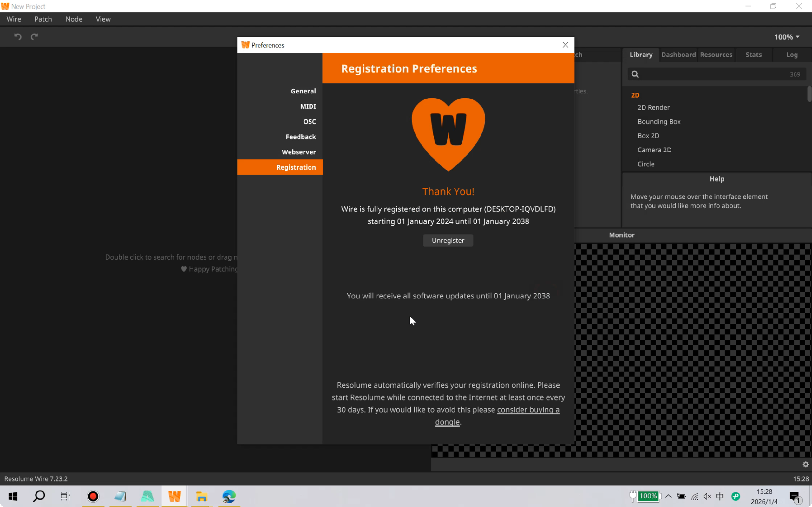Click the Library list scrollbar
Screen dimensions: 812x507
(x=809, y=94)
